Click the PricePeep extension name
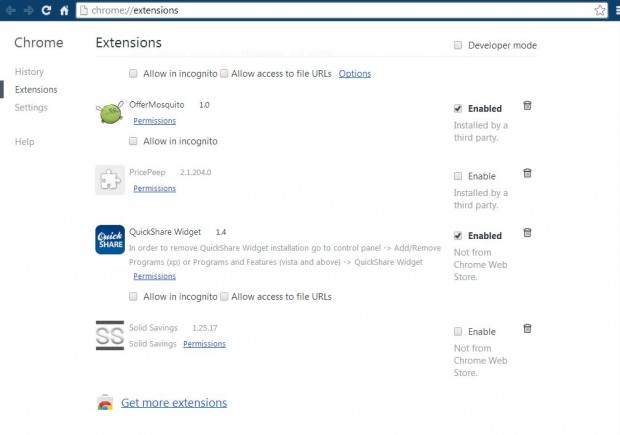Viewport: 620px width, 435px height. point(147,172)
